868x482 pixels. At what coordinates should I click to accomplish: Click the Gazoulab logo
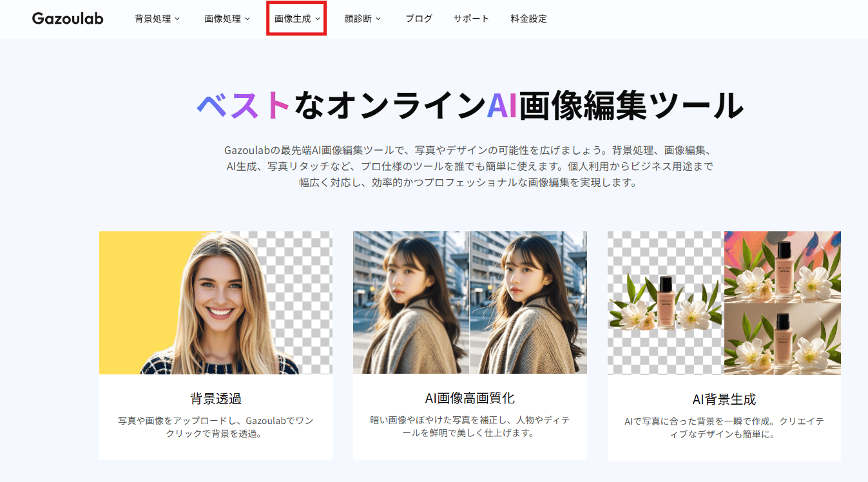[x=68, y=19]
